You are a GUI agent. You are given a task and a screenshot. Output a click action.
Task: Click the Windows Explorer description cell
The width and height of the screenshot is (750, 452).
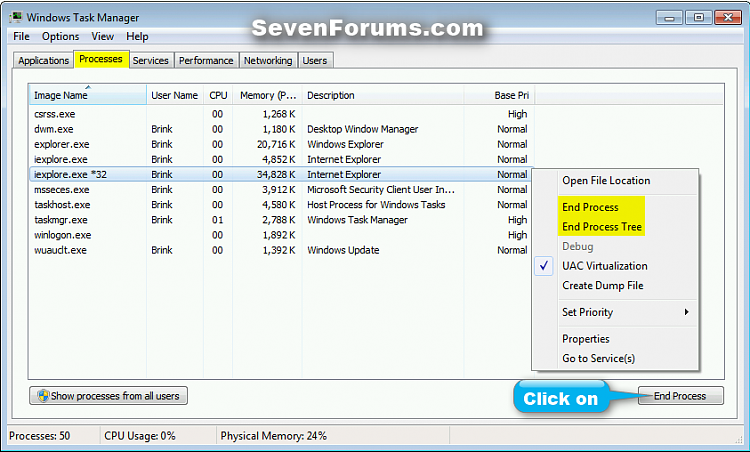(345, 144)
